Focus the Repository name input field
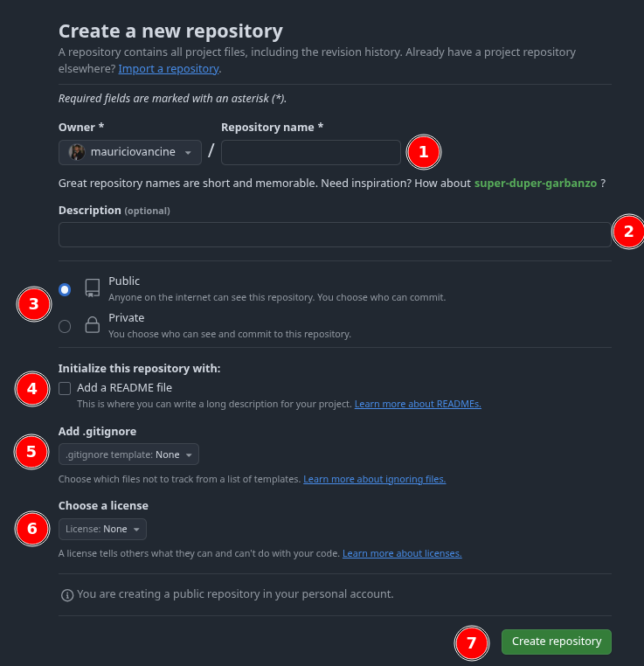The width and height of the screenshot is (644, 666). point(311,152)
